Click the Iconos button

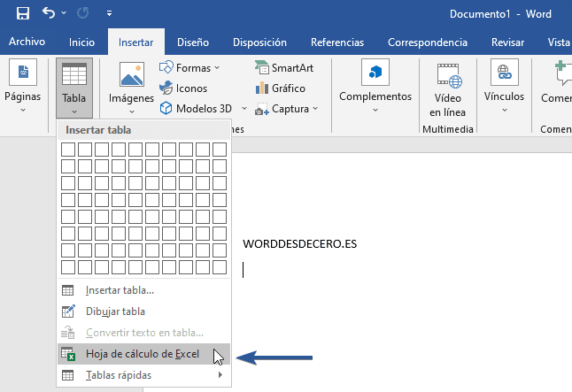[x=183, y=88]
